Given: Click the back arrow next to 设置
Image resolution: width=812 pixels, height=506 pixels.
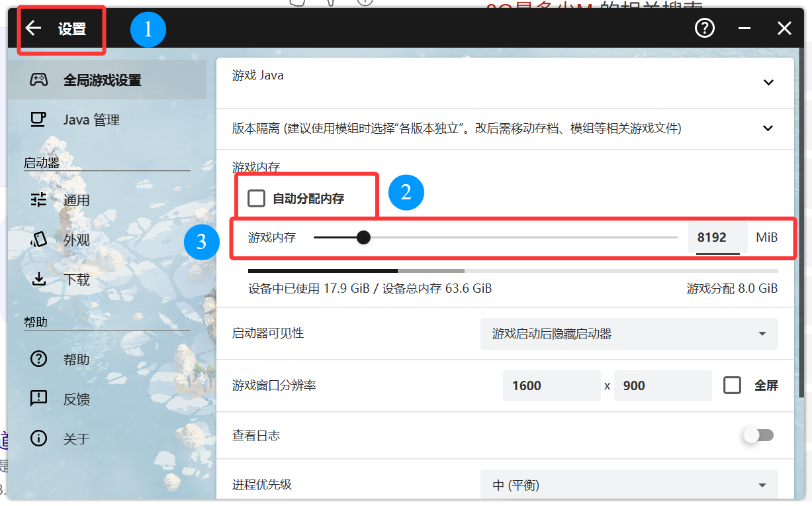Looking at the screenshot, I should [x=33, y=28].
